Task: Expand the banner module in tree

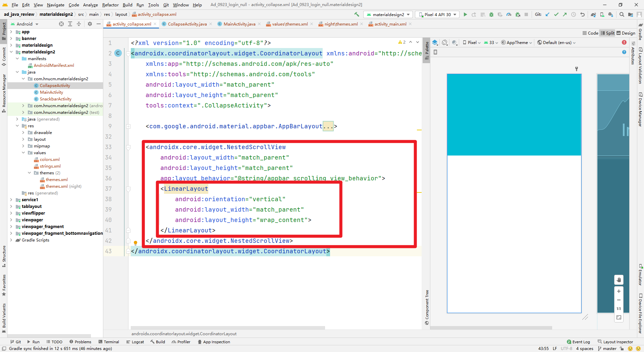Action: pyautogui.click(x=11, y=39)
